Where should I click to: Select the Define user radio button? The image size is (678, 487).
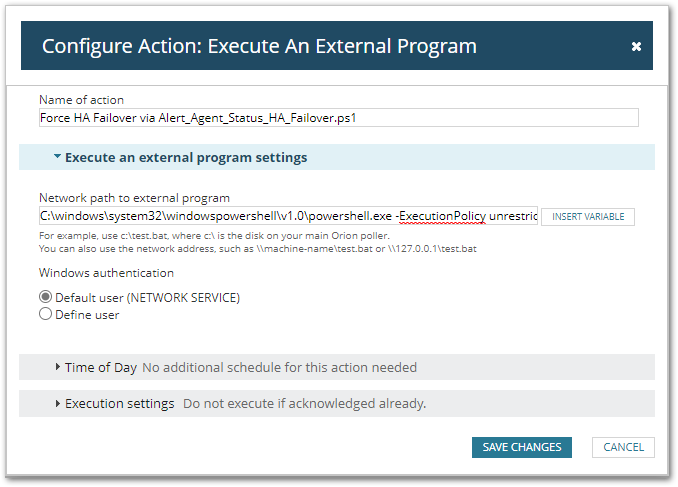tap(45, 314)
